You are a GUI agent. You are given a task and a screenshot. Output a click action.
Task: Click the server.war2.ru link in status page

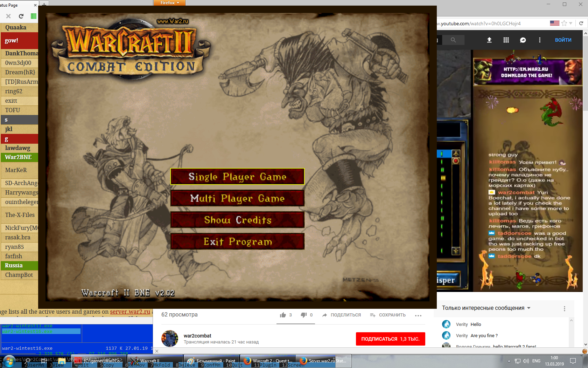(x=130, y=312)
